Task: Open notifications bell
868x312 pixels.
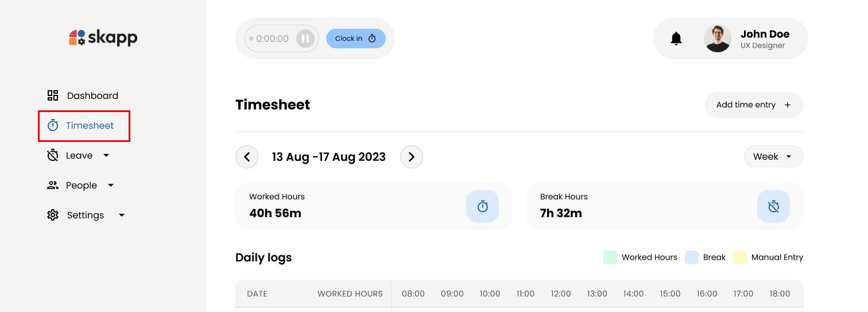Action: click(676, 38)
